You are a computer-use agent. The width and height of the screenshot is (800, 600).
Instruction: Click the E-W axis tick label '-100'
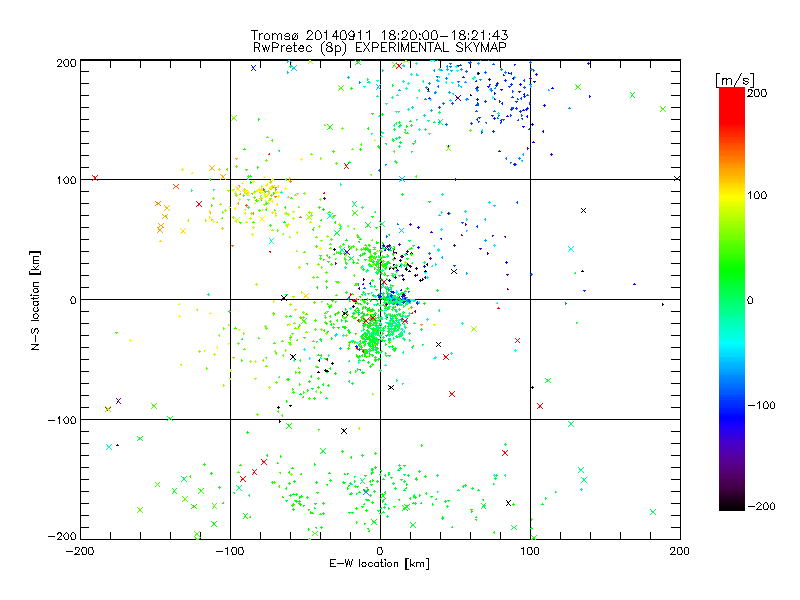(x=230, y=551)
